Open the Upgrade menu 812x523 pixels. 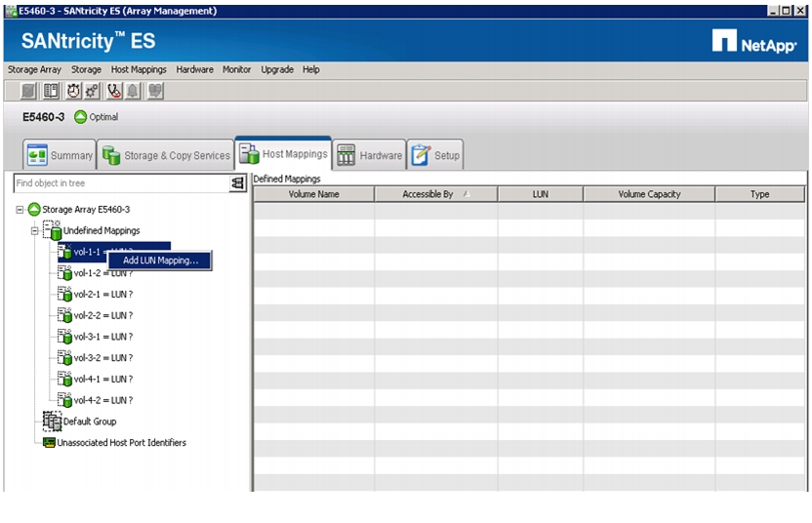pyautogui.click(x=277, y=69)
